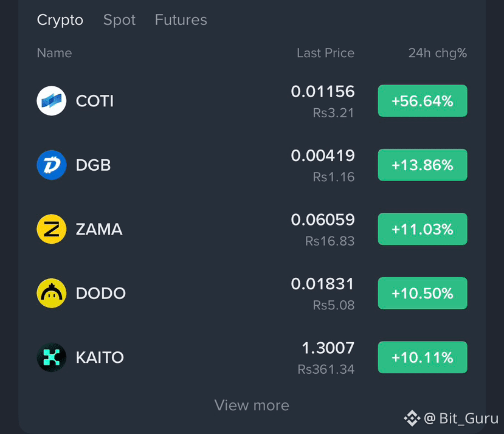Tap the +10.50% change badge for DODO
This screenshot has width=504, height=434.
click(x=423, y=293)
